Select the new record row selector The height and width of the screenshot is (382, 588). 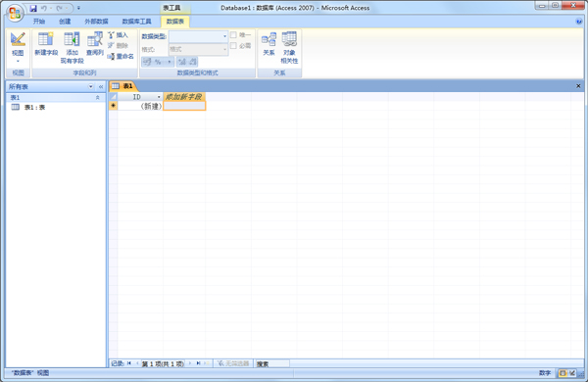(113, 106)
